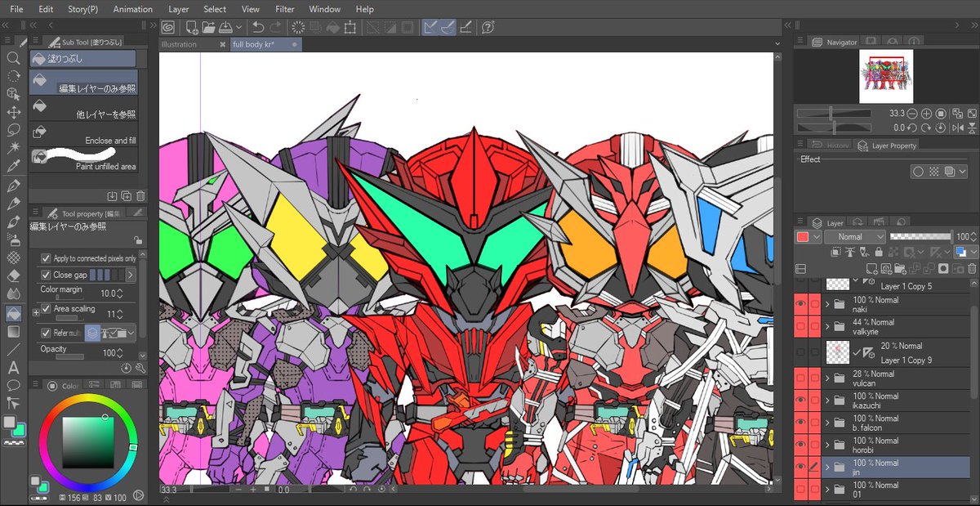980x506 pixels.
Task: Show the vulcan layer folder
Action: tap(801, 378)
